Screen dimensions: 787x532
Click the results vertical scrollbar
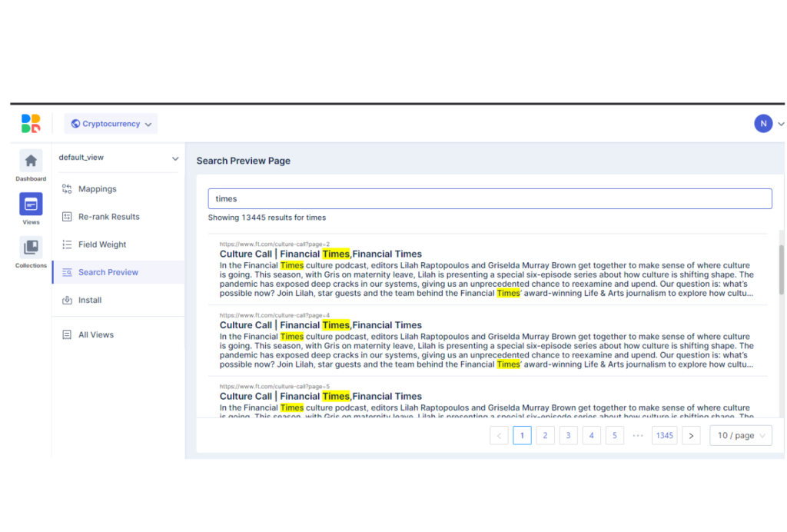[x=782, y=269]
